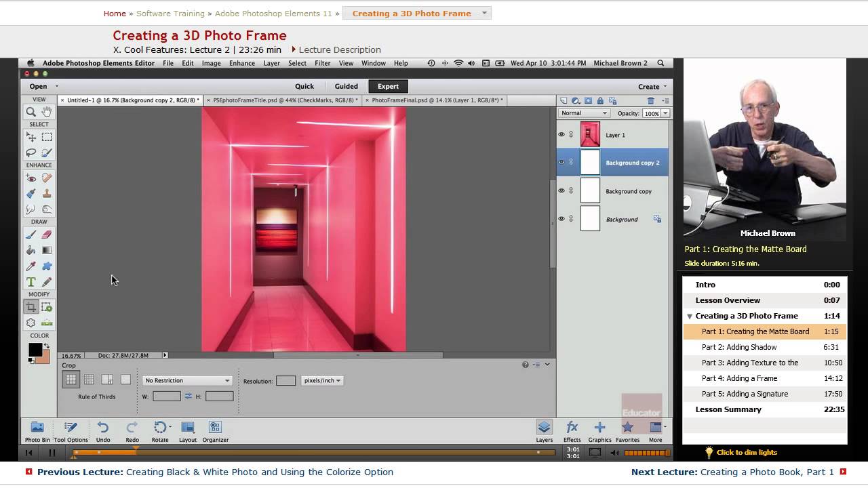
Task: Switch to Guided editing mode
Action: click(x=347, y=86)
